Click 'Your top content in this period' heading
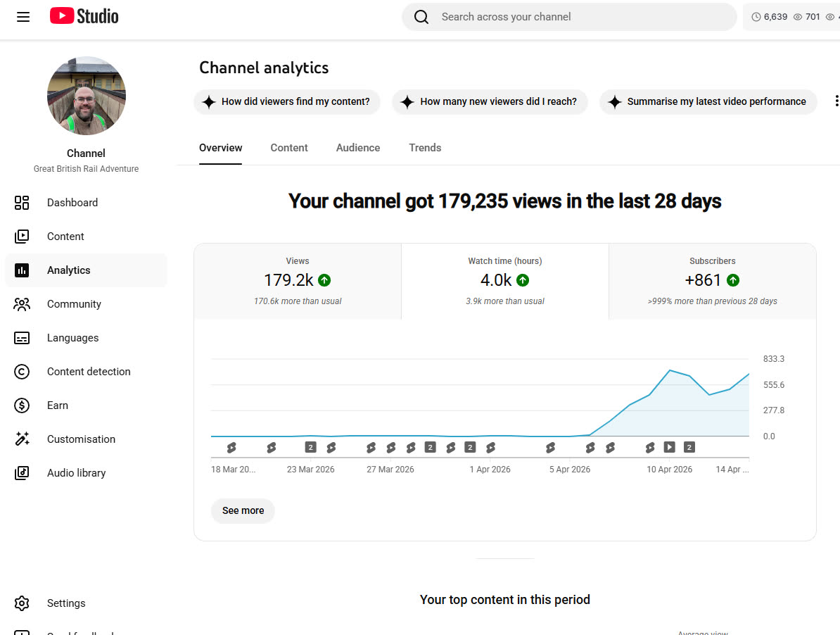This screenshot has width=840, height=635. (505, 600)
